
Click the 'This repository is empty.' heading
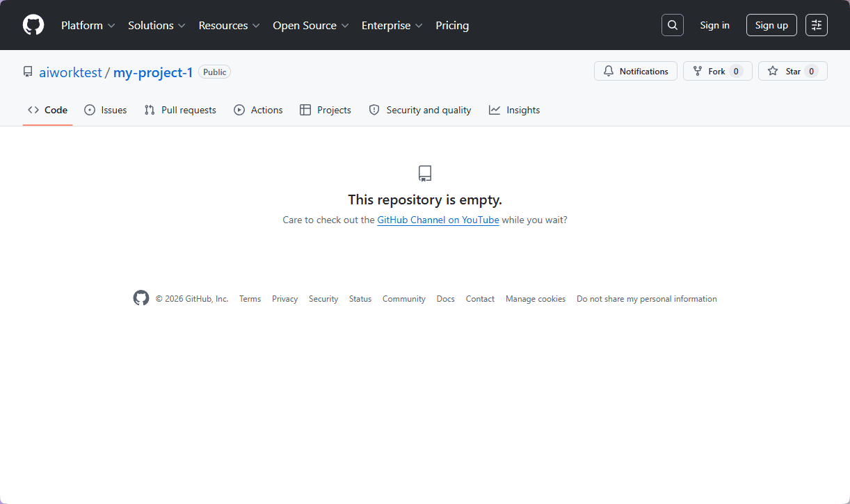click(x=425, y=200)
